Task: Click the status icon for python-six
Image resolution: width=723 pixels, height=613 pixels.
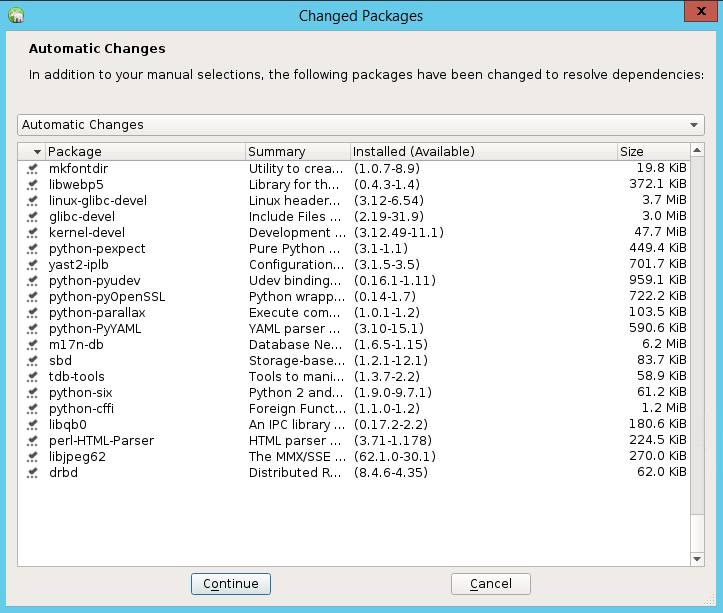Action: pyautogui.click(x=32, y=393)
